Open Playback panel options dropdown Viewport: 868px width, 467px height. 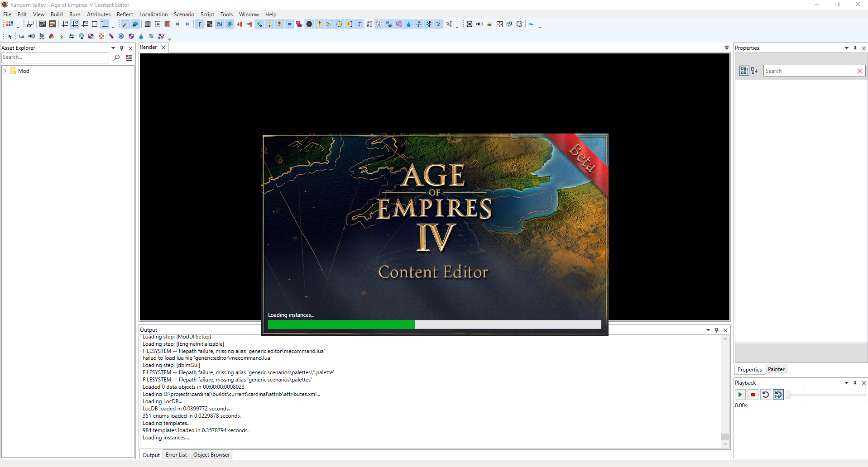coord(847,383)
